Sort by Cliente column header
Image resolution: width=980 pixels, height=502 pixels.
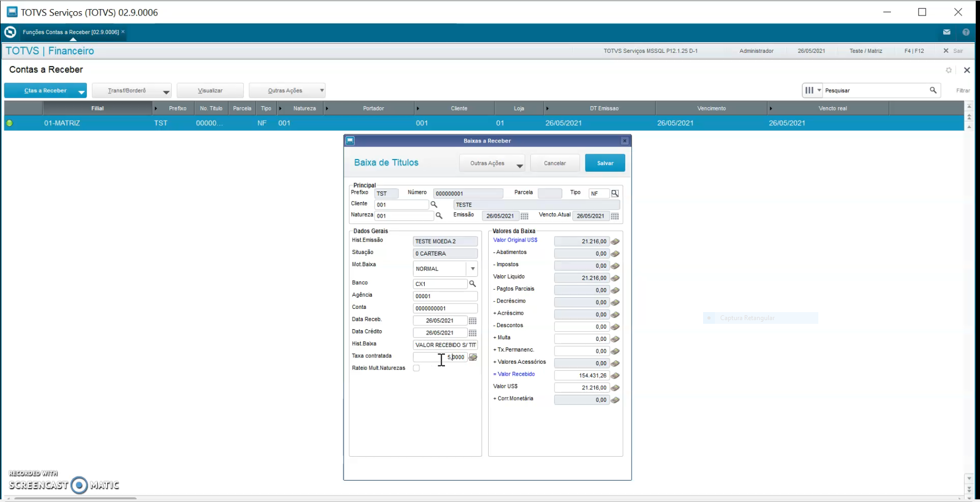point(459,108)
